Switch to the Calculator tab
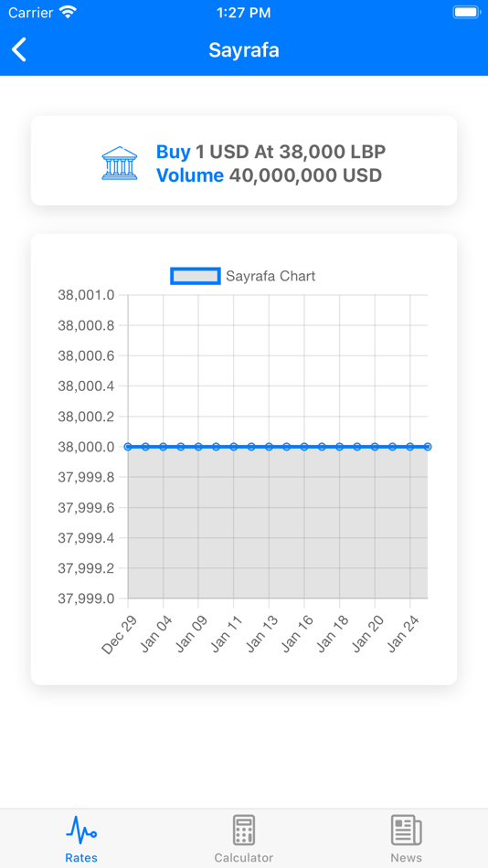Image resolution: width=488 pixels, height=868 pixels. pos(244,838)
